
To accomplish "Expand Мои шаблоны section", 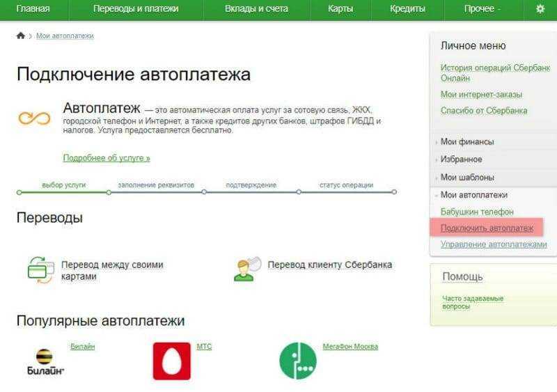I will click(x=467, y=177).
